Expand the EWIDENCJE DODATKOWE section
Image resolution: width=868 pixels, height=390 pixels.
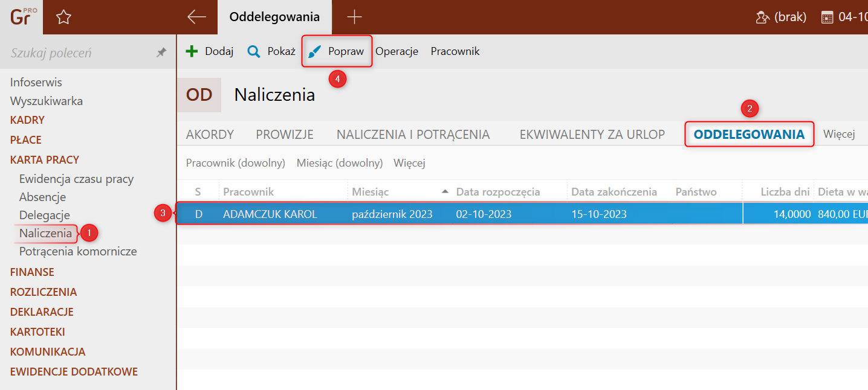click(x=74, y=372)
